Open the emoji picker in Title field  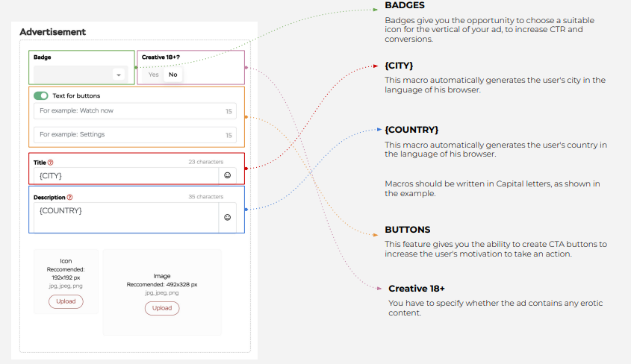(x=227, y=175)
